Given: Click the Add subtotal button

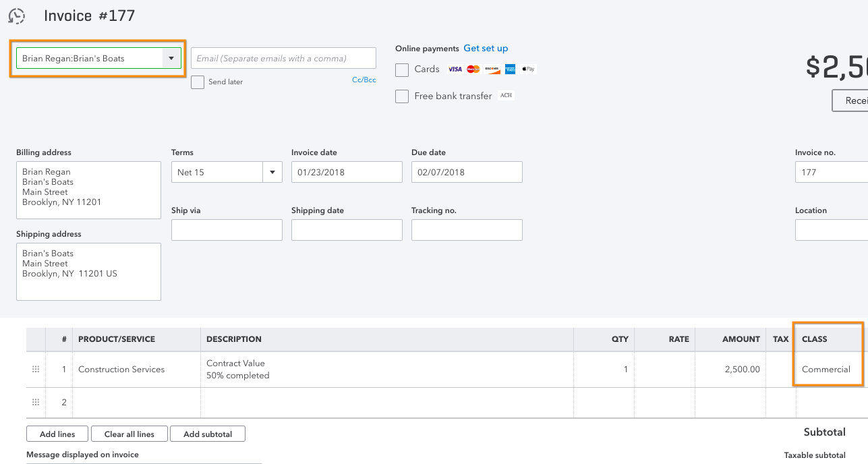Looking at the screenshot, I should coord(208,434).
